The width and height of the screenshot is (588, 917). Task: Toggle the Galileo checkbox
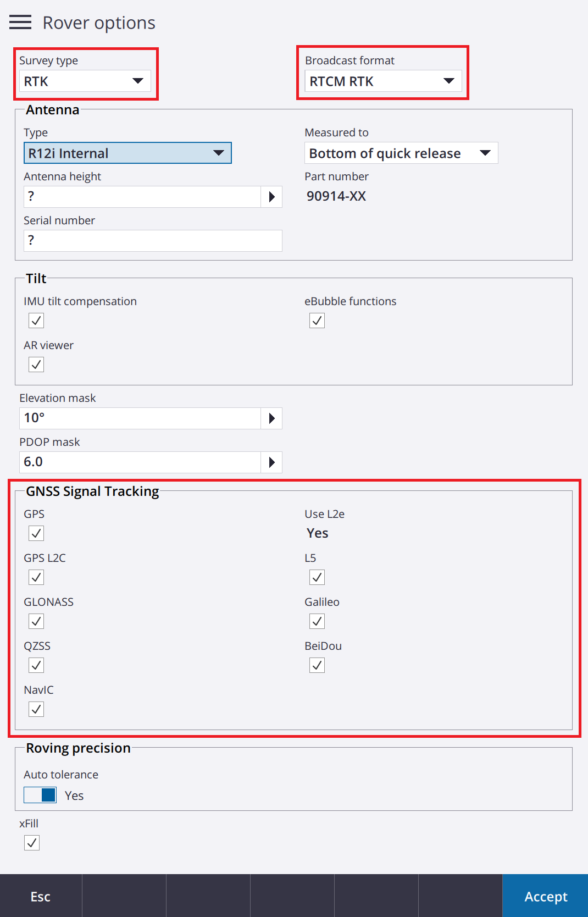point(317,621)
